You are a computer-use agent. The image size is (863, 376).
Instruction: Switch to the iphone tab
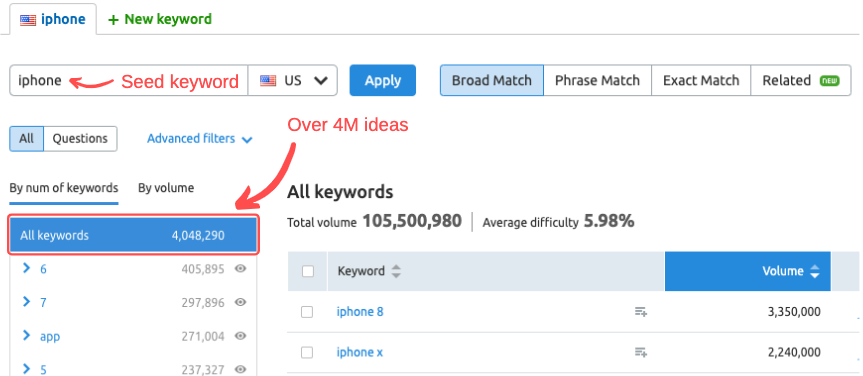pyautogui.click(x=53, y=20)
